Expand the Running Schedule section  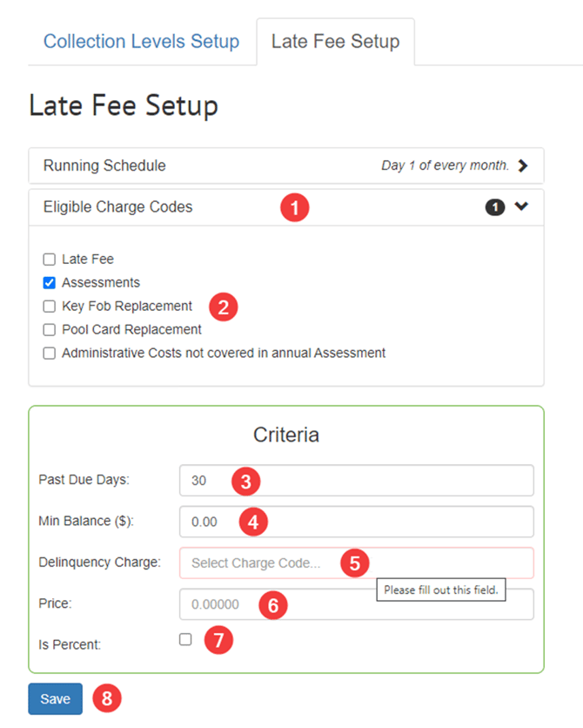(x=285, y=165)
